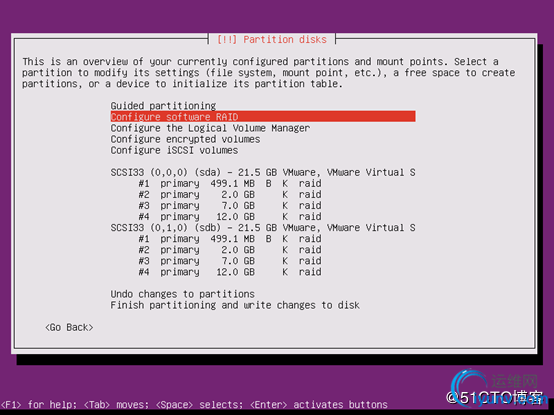Select Guided partitioning option
This screenshot has height=415, width=554.
(163, 106)
